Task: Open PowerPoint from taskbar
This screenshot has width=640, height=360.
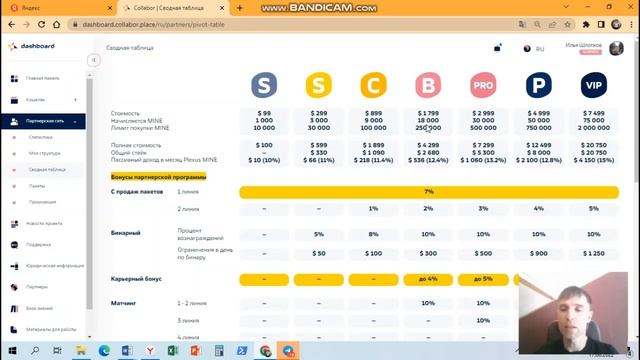Action: coord(196,351)
